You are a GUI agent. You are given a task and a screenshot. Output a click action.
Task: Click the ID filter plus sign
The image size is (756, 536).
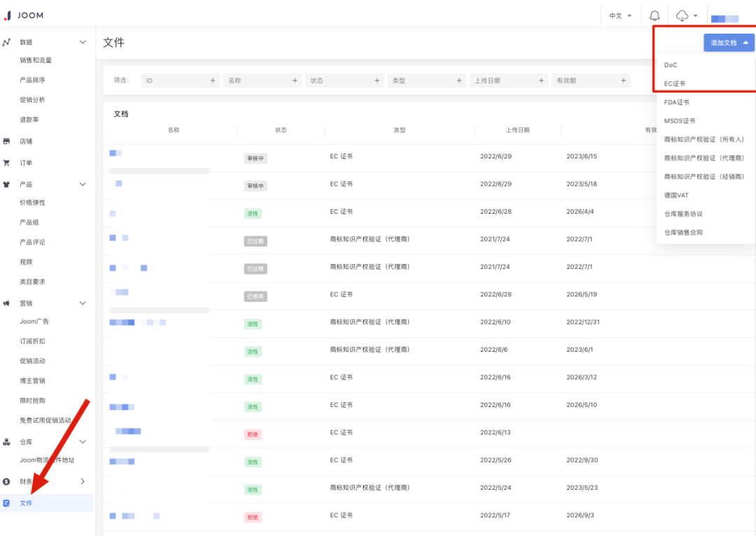point(213,81)
